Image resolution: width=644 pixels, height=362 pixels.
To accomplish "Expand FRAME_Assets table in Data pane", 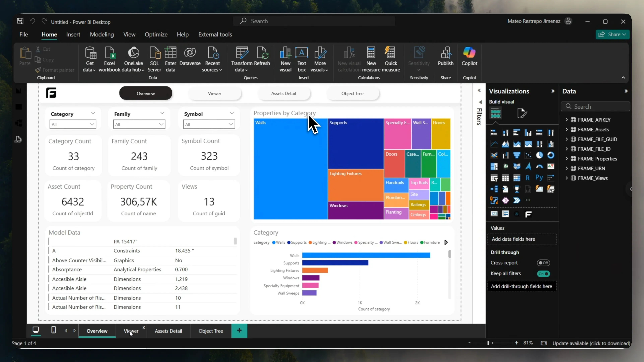I will point(567,130).
